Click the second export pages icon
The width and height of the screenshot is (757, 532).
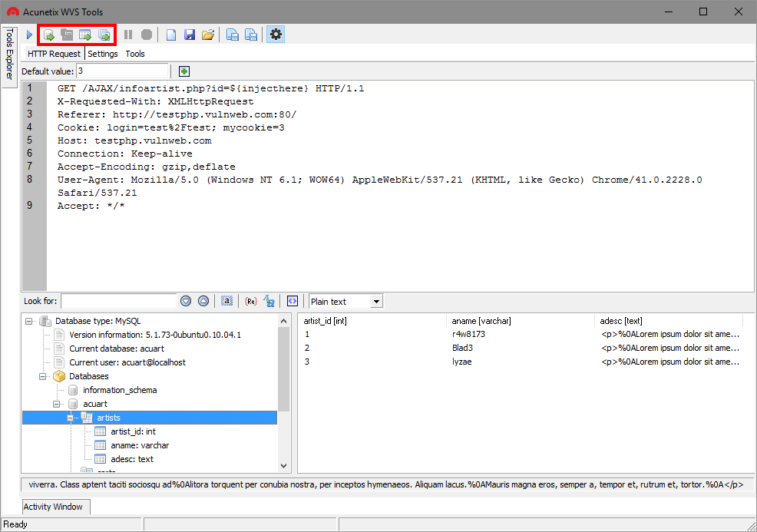click(250, 35)
